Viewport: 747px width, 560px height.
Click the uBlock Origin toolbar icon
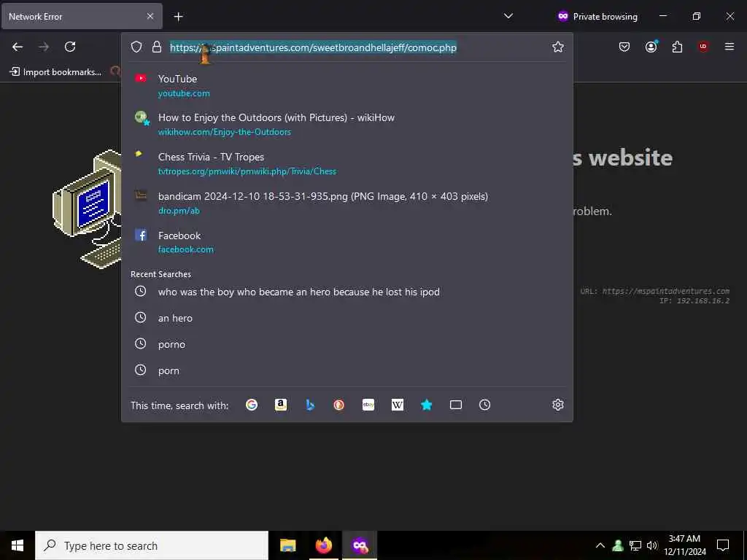[x=703, y=47]
